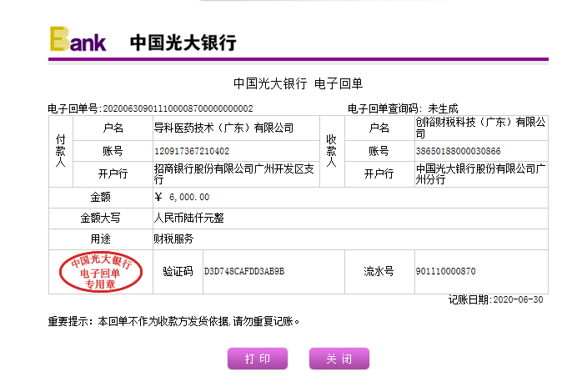Image resolution: width=582 pixels, height=392 pixels.
Task: Select the 中国光大银行 电子回单 page heading
Action: coord(298,83)
